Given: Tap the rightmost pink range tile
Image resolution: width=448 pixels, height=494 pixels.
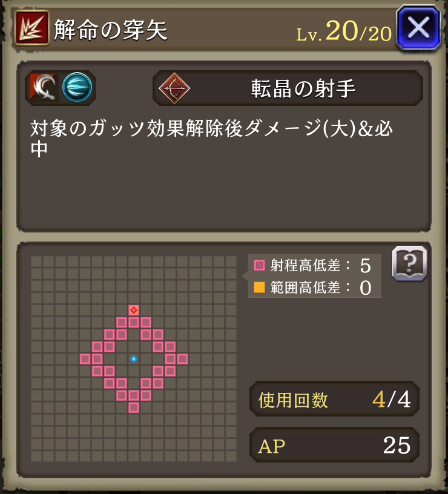Looking at the screenshot, I should point(182,359).
